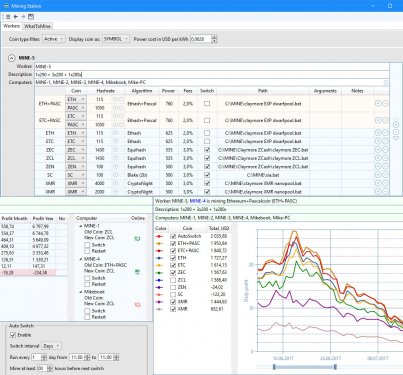
Task: Click the add row icon for ZEC row
Action: pos(378,150)
